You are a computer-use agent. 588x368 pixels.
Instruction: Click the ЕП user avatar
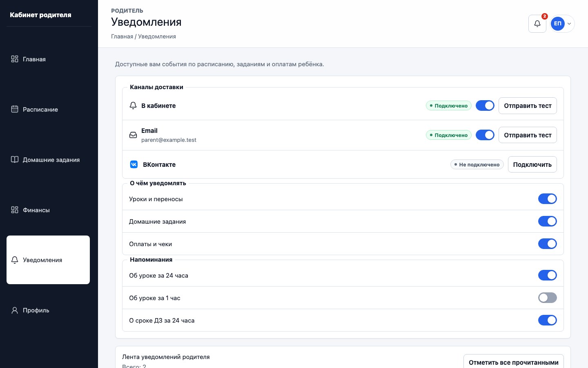coord(557,24)
